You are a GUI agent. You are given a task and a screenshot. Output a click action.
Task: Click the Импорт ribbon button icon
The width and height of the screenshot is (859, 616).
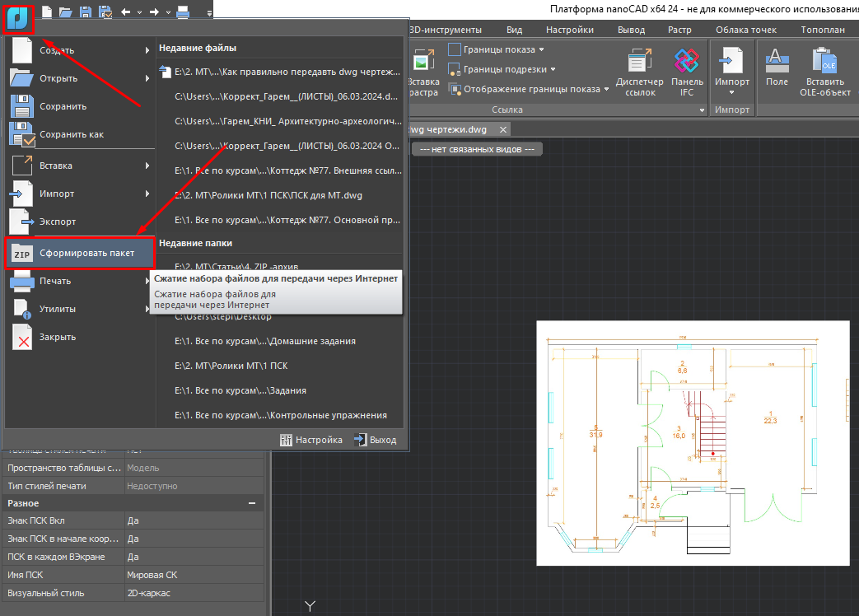coord(731,60)
